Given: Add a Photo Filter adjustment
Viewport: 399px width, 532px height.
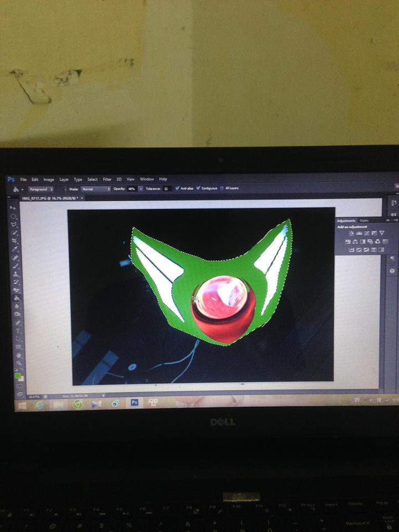Looking at the screenshot, I should [x=370, y=242].
